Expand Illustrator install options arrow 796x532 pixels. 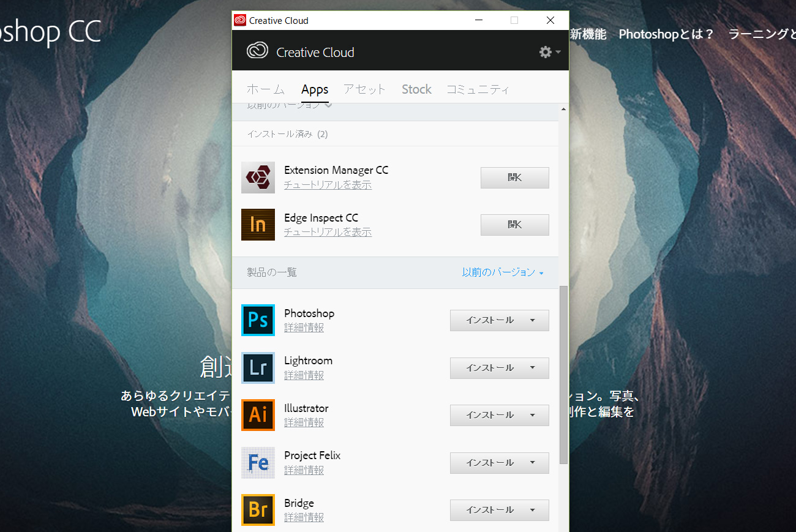[532, 415]
